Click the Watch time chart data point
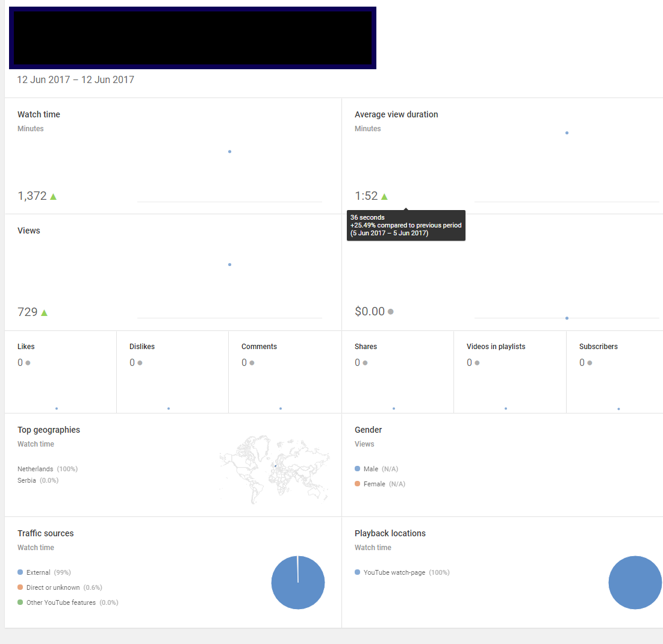Image resolution: width=663 pixels, height=644 pixels. pyautogui.click(x=229, y=152)
